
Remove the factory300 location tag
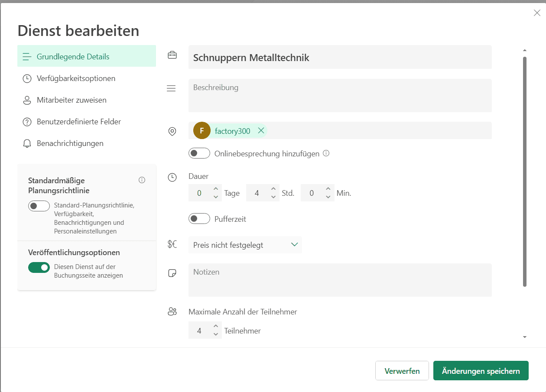coord(261,130)
